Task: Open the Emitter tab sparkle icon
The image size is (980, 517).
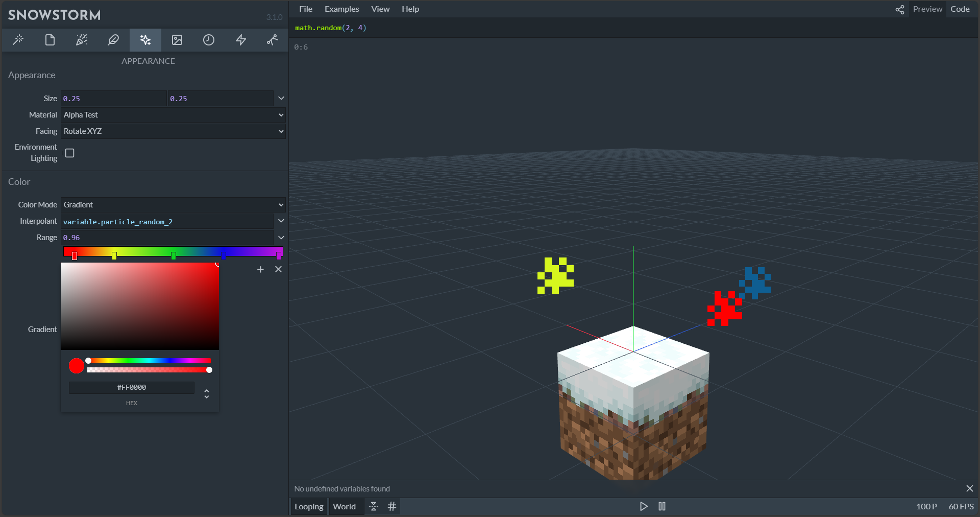Action: [82, 40]
